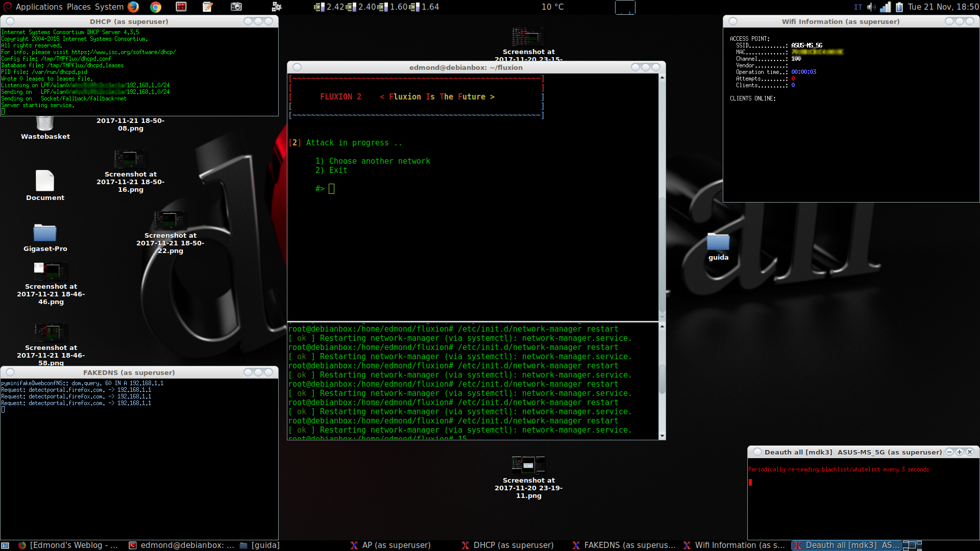Open Screenshot 2017-11-21 18-50-22.png thumbnail

pos(170,220)
